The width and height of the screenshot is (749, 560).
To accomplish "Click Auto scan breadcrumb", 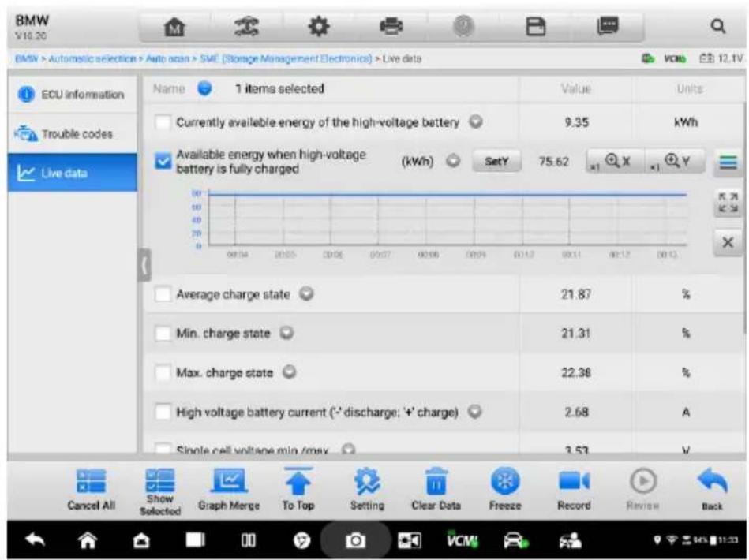I will (167, 58).
